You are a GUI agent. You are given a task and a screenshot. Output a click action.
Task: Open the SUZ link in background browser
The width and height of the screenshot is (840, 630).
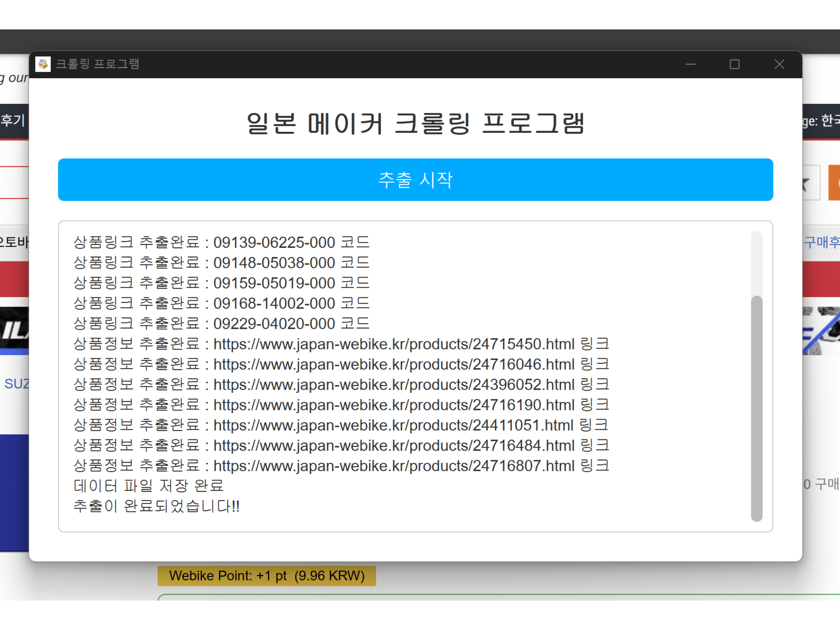pyautogui.click(x=16, y=384)
